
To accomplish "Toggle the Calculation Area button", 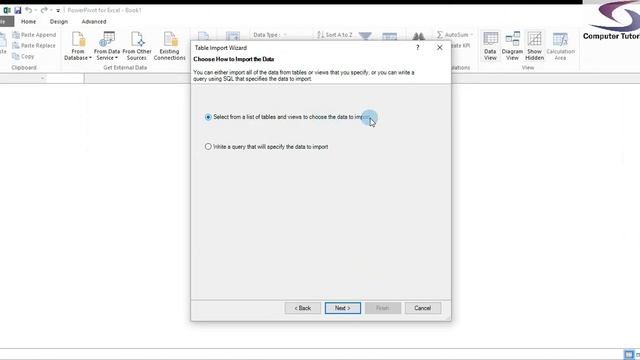I will [x=560, y=46].
